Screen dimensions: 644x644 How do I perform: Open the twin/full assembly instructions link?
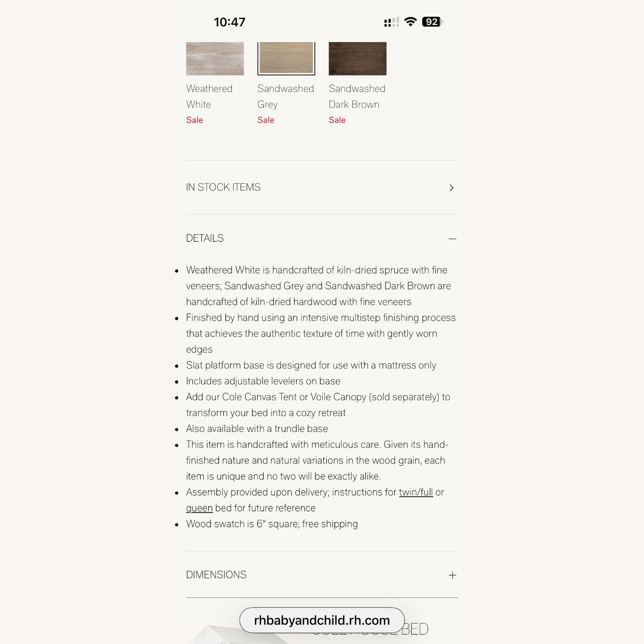click(x=416, y=492)
